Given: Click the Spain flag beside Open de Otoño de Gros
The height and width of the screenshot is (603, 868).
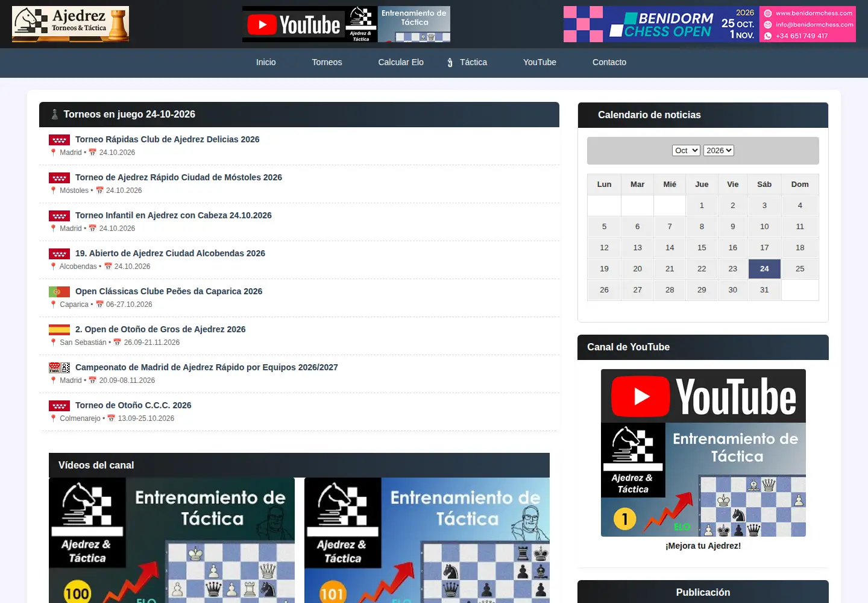Looking at the screenshot, I should click(x=59, y=330).
